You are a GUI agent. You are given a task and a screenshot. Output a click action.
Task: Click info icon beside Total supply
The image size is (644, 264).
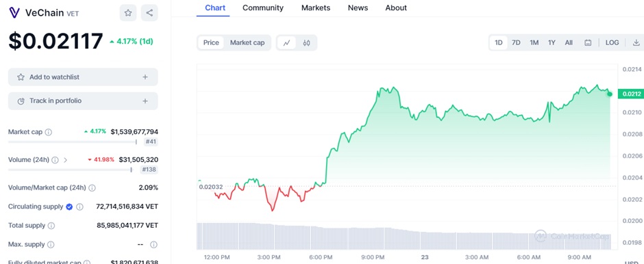coord(51,226)
